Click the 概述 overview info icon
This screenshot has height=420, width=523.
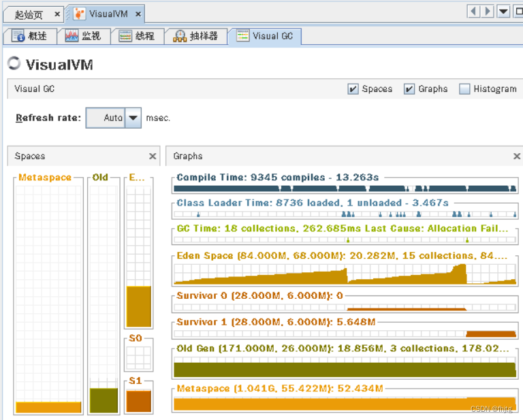pyautogui.click(x=18, y=35)
